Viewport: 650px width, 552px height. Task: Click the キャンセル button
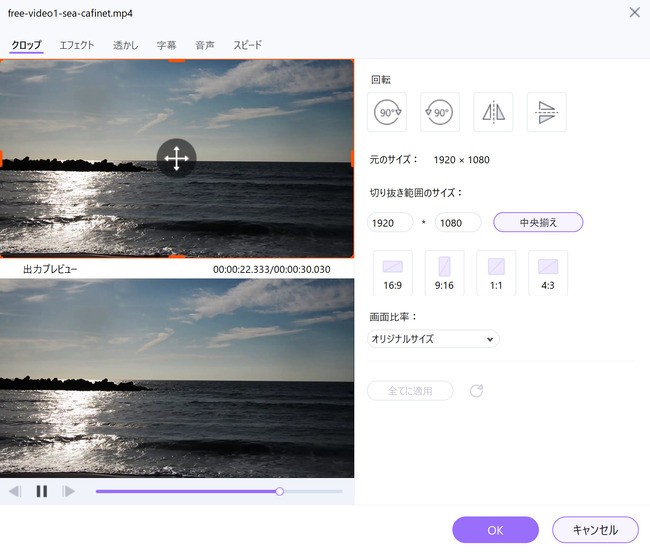pyautogui.click(x=595, y=530)
